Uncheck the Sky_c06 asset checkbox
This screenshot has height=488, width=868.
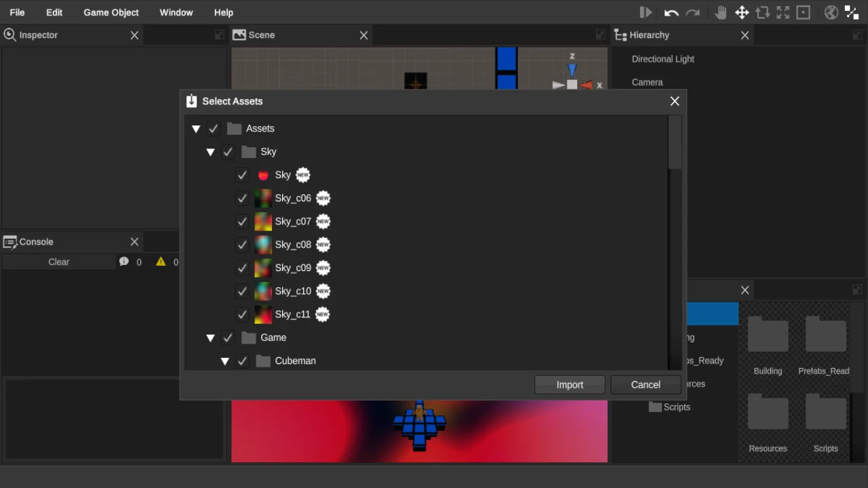(x=242, y=199)
